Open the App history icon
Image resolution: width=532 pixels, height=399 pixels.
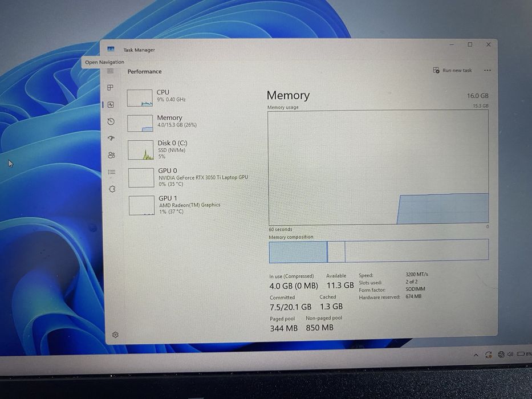coord(111,121)
